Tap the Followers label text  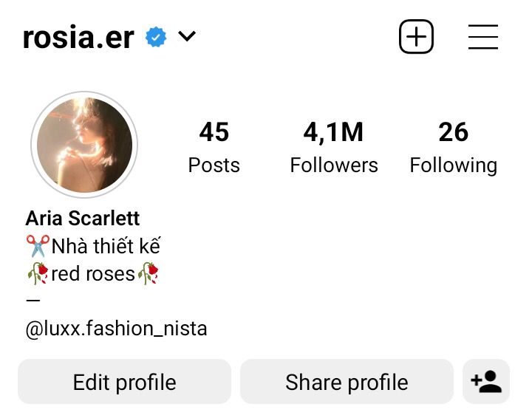(x=334, y=165)
